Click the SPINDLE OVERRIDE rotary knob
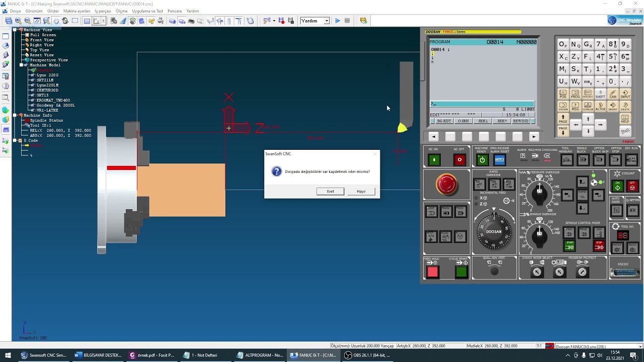 coord(539,236)
